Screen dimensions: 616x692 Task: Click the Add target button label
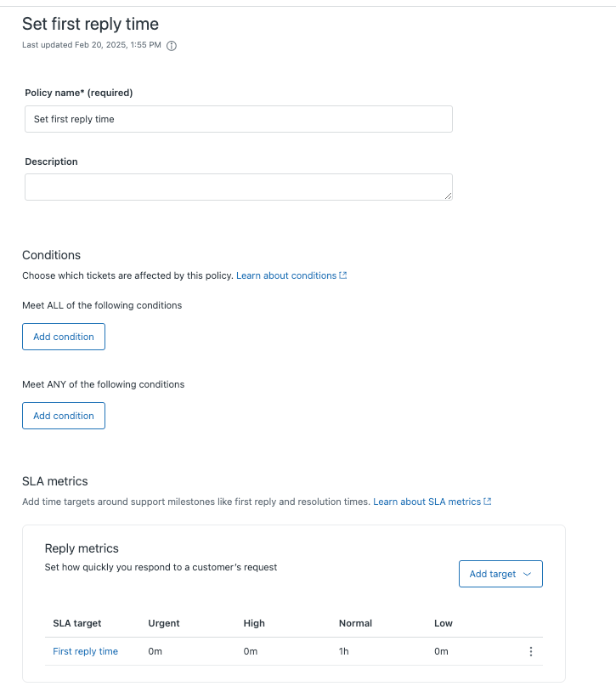494,574
